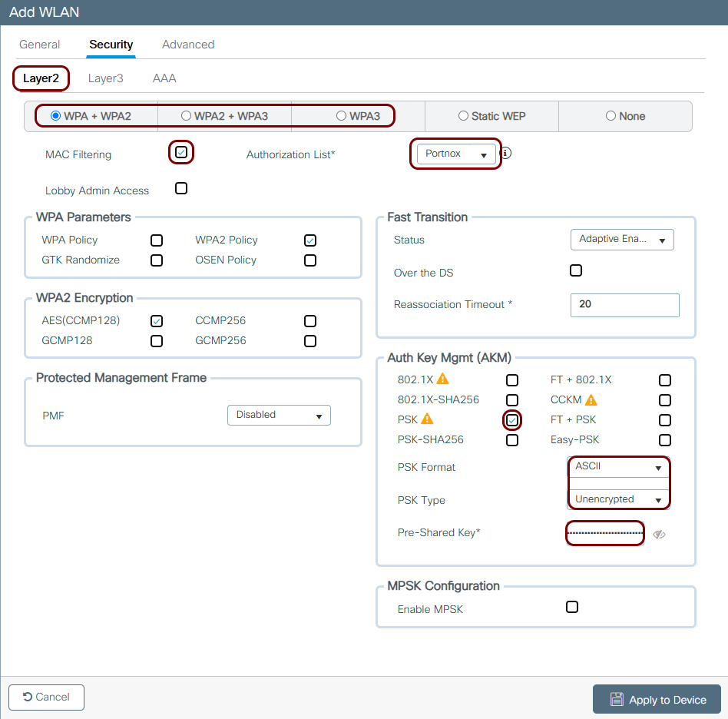The width and height of the screenshot is (728, 719).
Task: Open the AAA sub-tab
Action: pyautogui.click(x=164, y=78)
